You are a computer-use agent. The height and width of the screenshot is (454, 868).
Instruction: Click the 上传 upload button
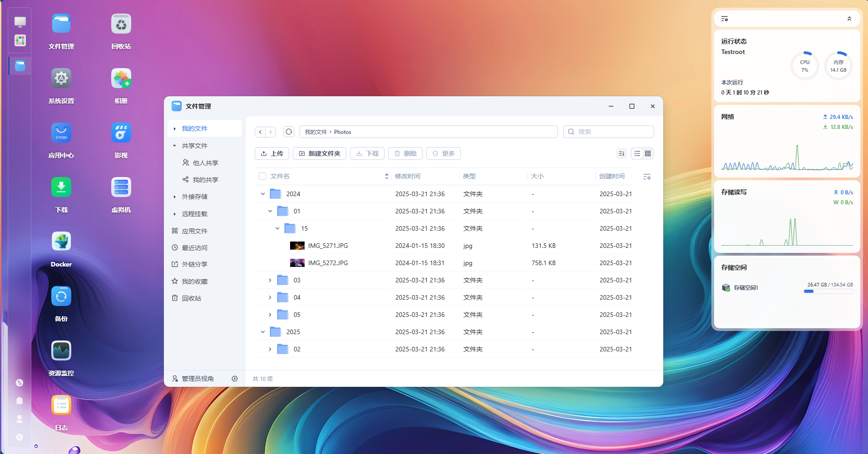click(x=272, y=153)
